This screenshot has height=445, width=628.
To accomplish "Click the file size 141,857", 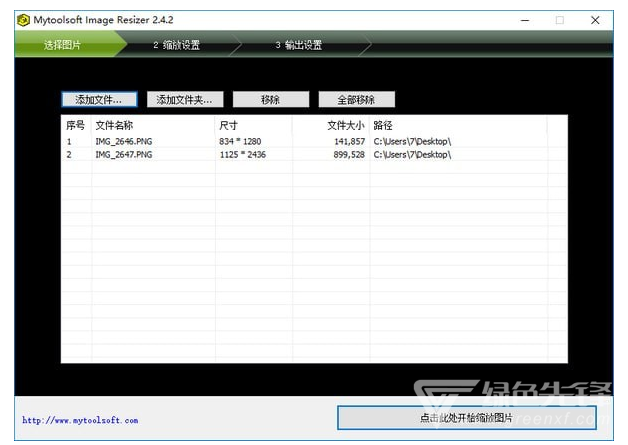I will [x=350, y=141].
